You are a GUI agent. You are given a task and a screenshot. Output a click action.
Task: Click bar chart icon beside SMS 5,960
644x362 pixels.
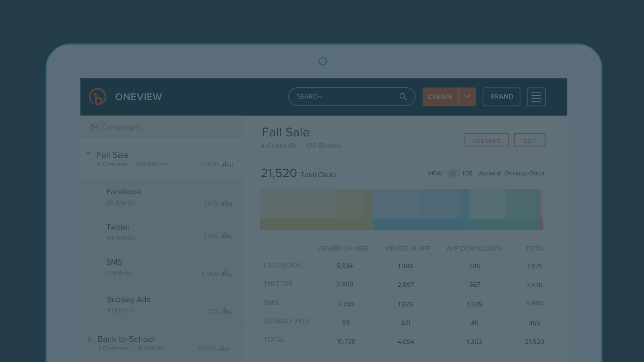[227, 273]
